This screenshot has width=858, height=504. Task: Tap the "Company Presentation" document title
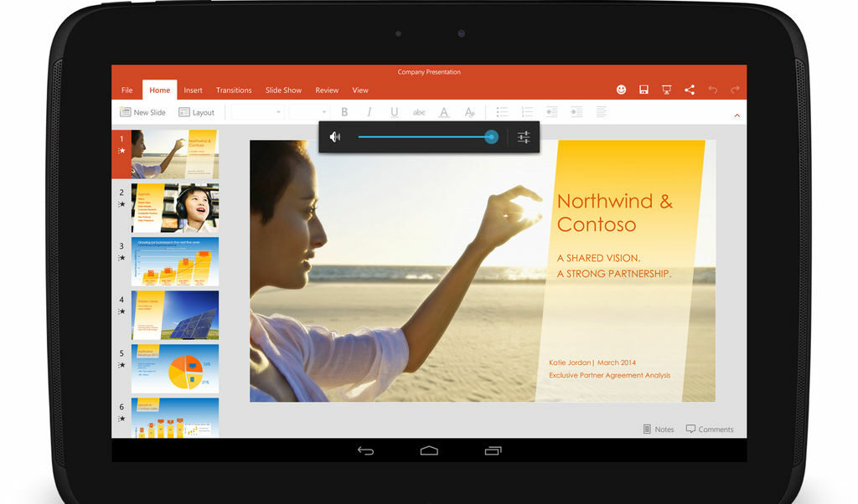coord(429,72)
